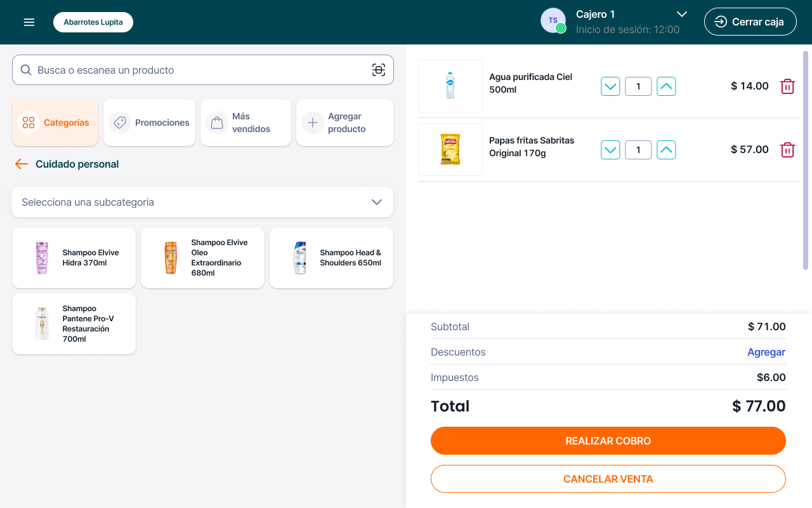Decrease quantity of Agua purificada Ciel
Screen dimensions: 812x508
tap(610, 86)
